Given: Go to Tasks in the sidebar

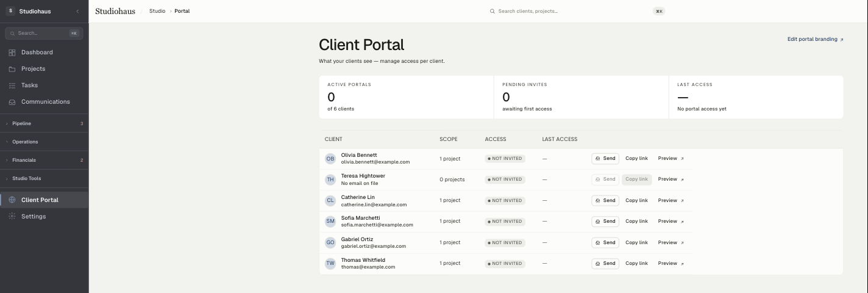Looking at the screenshot, I should click(44, 85).
